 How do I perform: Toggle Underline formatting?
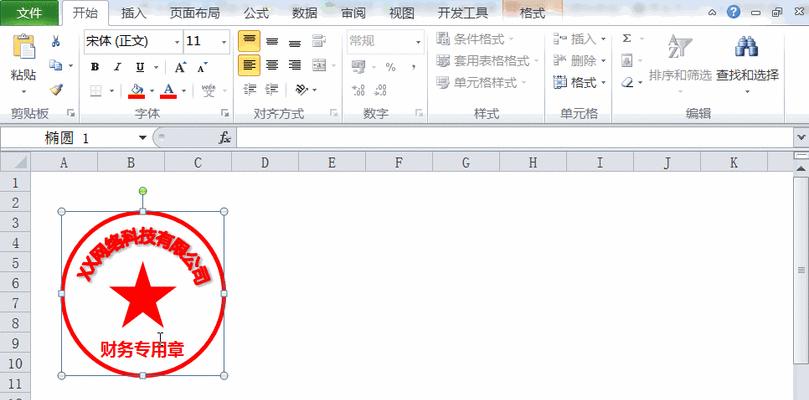point(140,67)
